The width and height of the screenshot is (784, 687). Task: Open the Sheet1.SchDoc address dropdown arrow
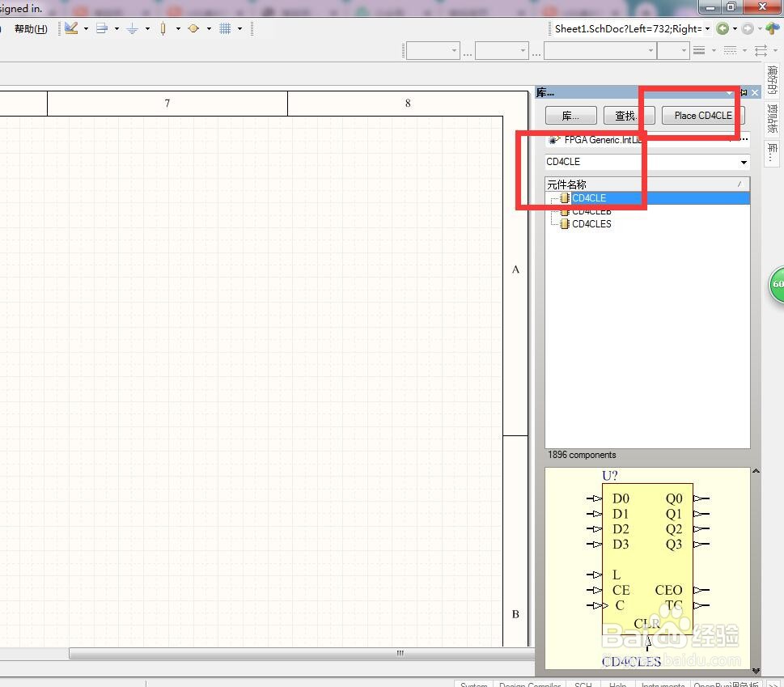707,28
